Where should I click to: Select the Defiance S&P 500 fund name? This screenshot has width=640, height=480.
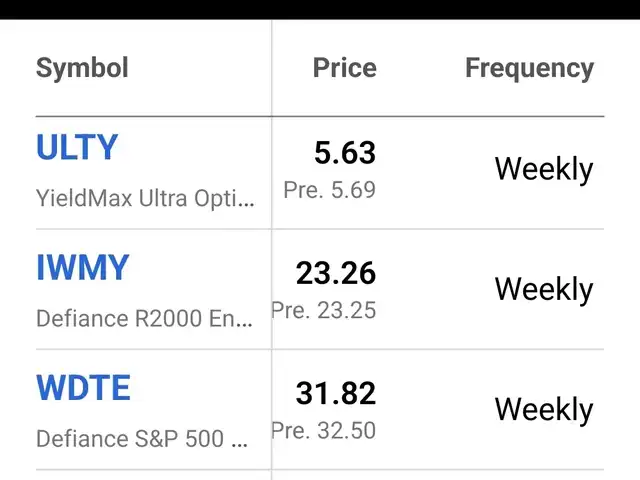(142, 438)
